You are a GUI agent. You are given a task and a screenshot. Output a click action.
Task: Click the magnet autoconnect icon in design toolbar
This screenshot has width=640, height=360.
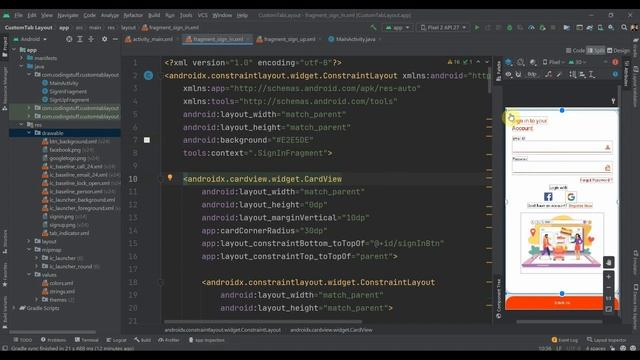pos(518,74)
